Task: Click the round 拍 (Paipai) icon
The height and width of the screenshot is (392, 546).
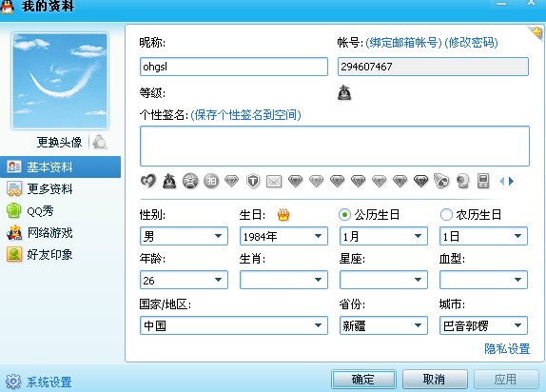Action: tap(211, 181)
